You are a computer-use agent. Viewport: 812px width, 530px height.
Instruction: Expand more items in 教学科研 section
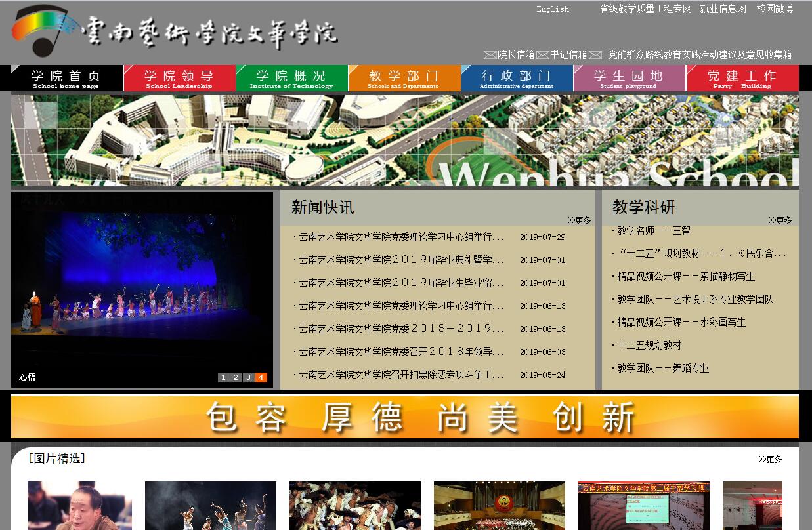780,220
